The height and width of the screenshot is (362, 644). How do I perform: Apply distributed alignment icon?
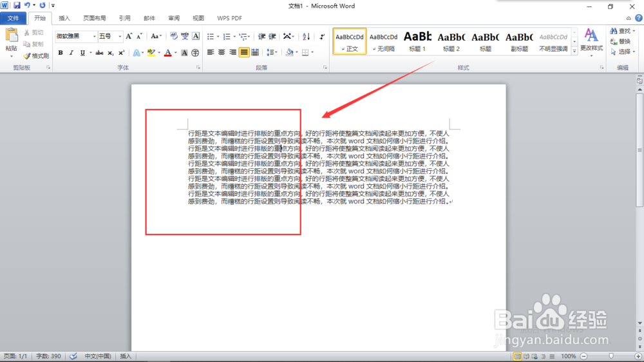[x=255, y=52]
